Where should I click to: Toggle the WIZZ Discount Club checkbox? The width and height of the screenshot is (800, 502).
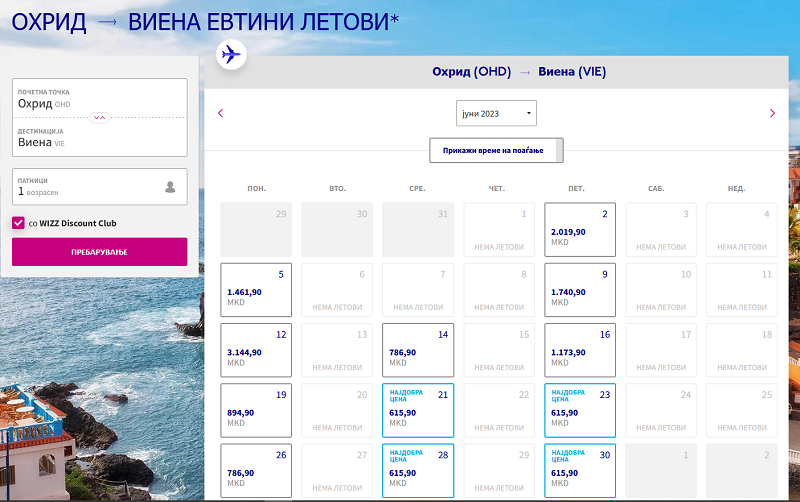pyautogui.click(x=18, y=223)
